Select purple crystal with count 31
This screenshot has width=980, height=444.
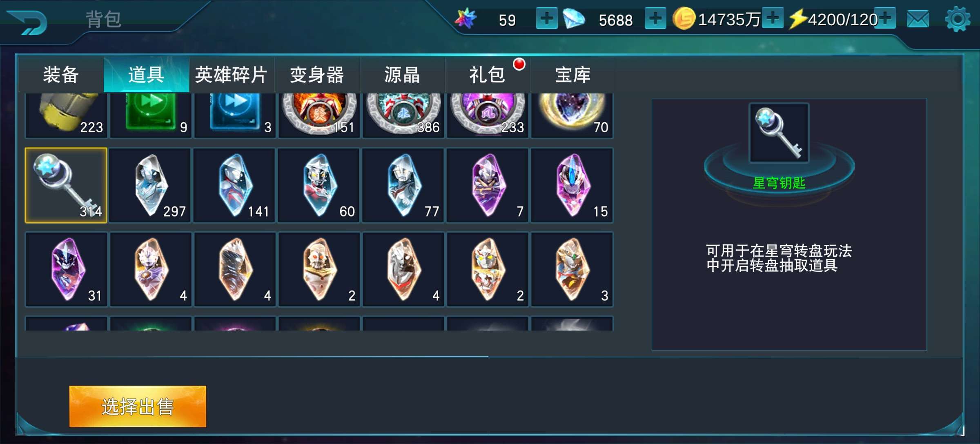[66, 269]
